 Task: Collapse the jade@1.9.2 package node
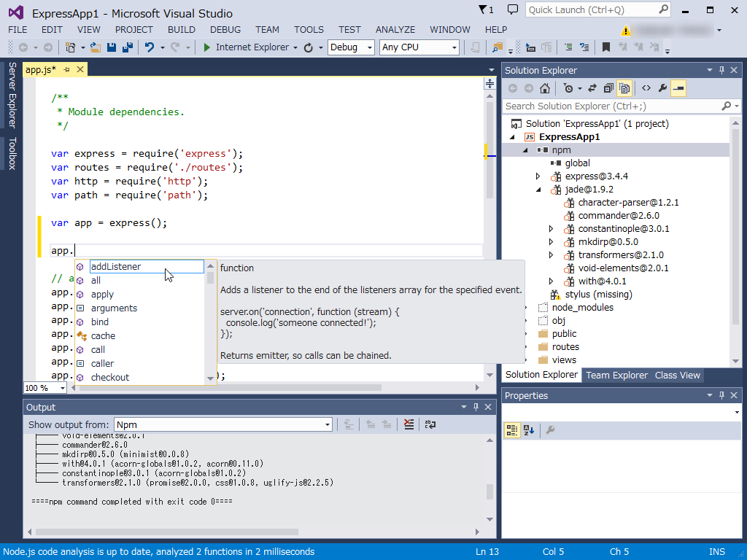pyautogui.click(x=537, y=189)
